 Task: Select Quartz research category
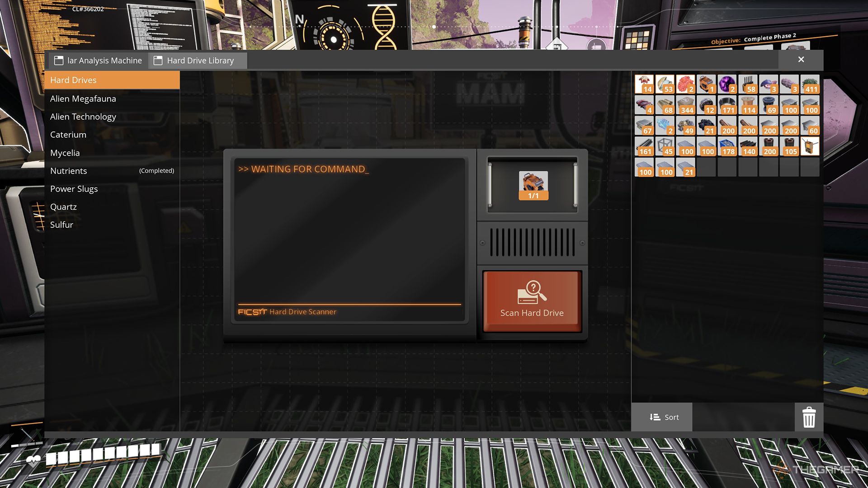click(63, 207)
